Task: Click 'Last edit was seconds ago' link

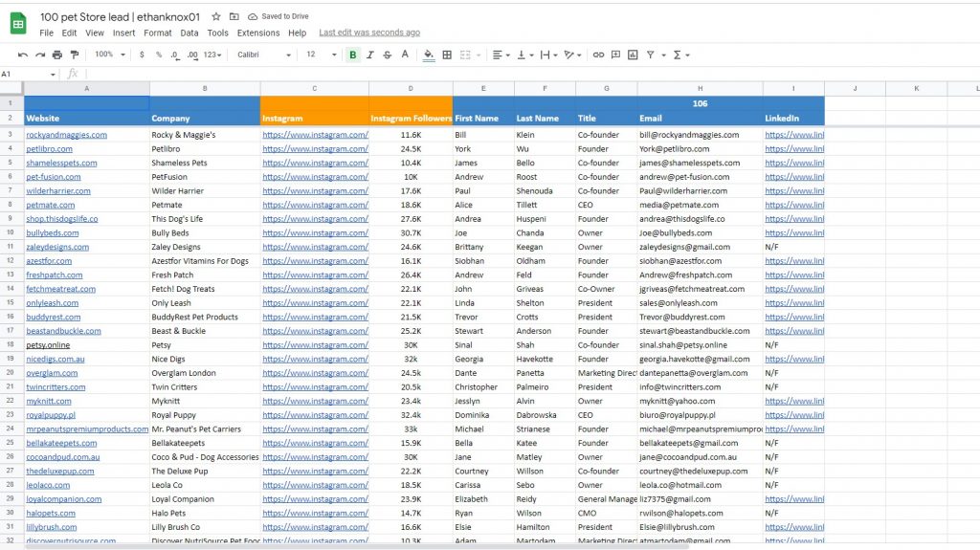Action: (x=369, y=33)
